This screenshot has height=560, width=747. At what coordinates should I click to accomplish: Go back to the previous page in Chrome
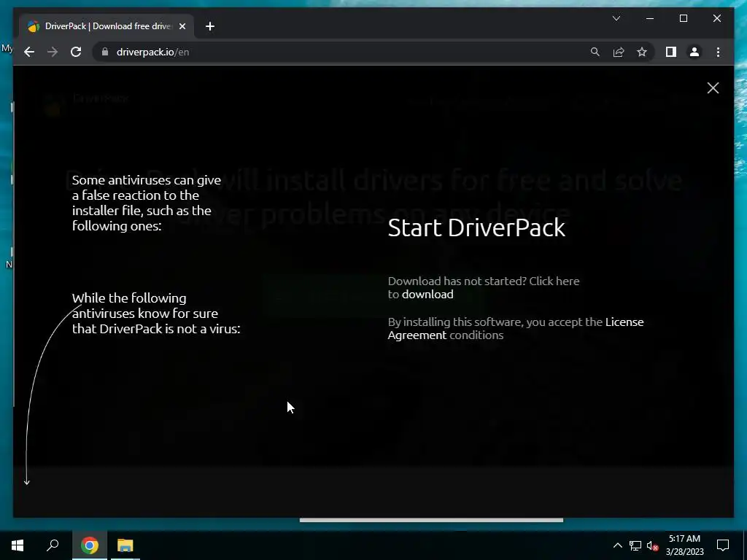pyautogui.click(x=29, y=52)
